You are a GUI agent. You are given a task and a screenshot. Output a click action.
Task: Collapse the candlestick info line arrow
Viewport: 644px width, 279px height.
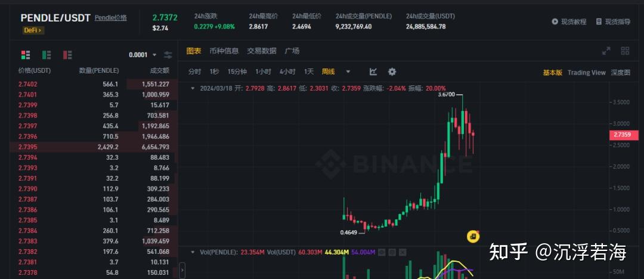[193, 88]
